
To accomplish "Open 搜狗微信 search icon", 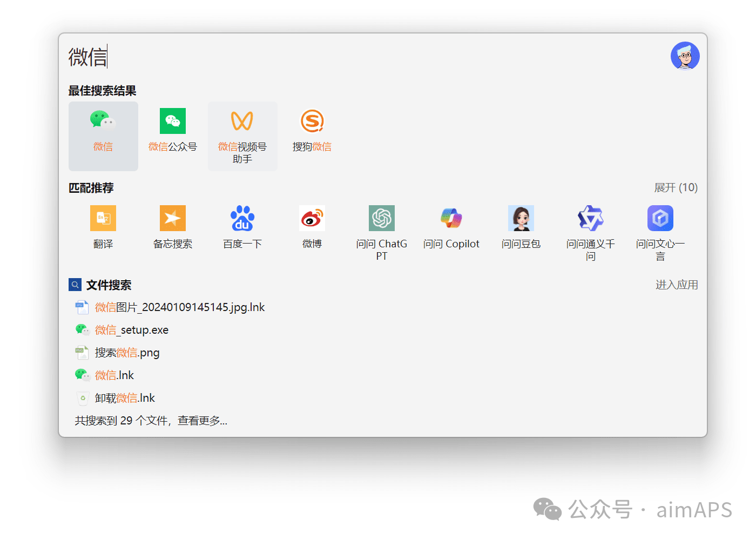I will pyautogui.click(x=312, y=122).
